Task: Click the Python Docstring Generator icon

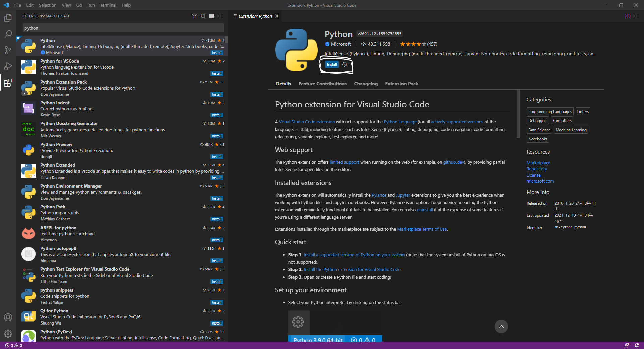Action: point(29,129)
